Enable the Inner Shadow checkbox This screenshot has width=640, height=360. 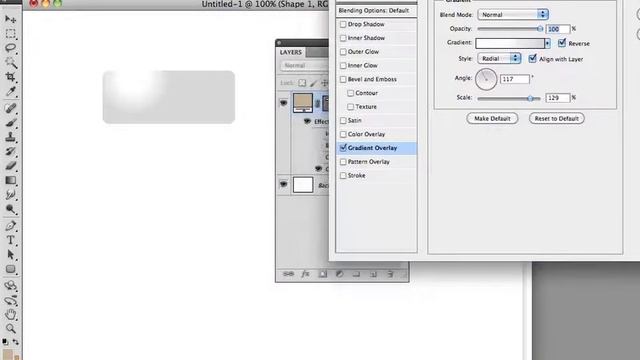point(343,38)
